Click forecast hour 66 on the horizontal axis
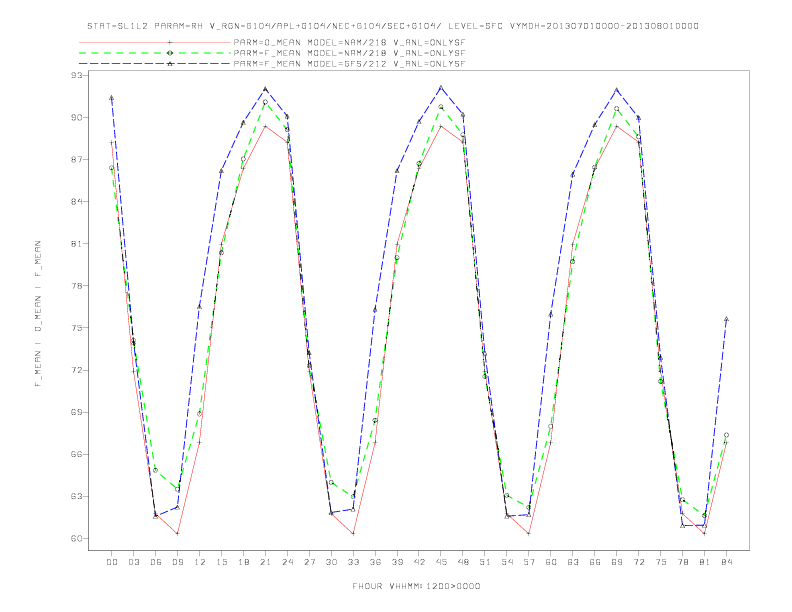The height and width of the screenshot is (612, 792). [595, 562]
